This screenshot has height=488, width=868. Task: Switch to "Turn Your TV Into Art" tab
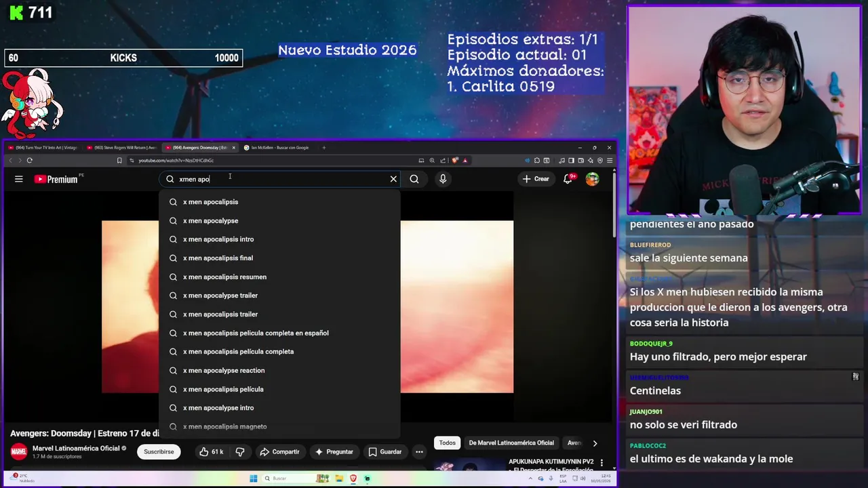coord(42,148)
